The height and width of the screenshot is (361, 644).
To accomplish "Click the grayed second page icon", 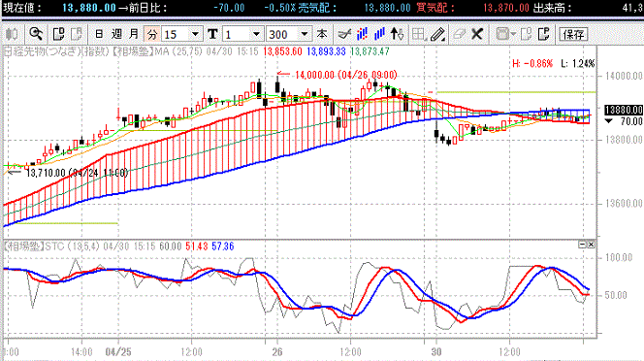I will pyautogui.click(x=77, y=34).
